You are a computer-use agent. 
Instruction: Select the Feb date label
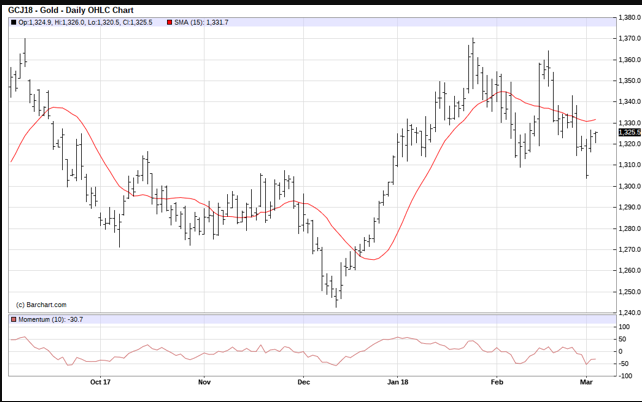(x=497, y=381)
